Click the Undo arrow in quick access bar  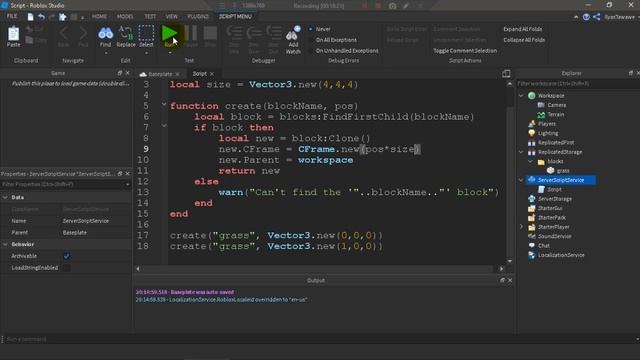tap(41, 17)
